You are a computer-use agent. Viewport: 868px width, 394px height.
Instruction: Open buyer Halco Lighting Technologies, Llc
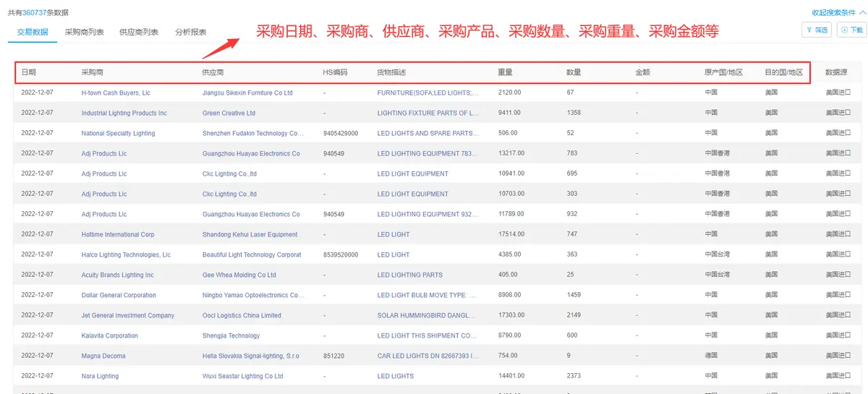tap(126, 254)
